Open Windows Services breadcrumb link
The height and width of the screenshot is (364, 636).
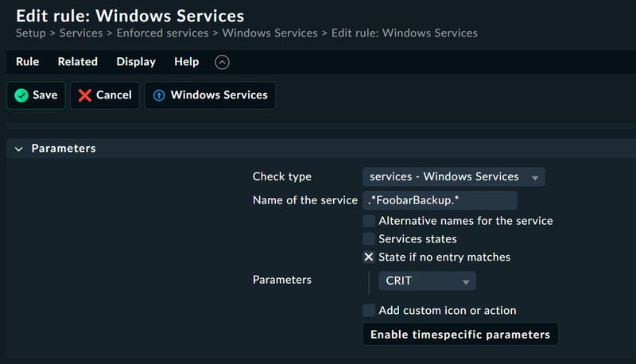pyautogui.click(x=270, y=33)
